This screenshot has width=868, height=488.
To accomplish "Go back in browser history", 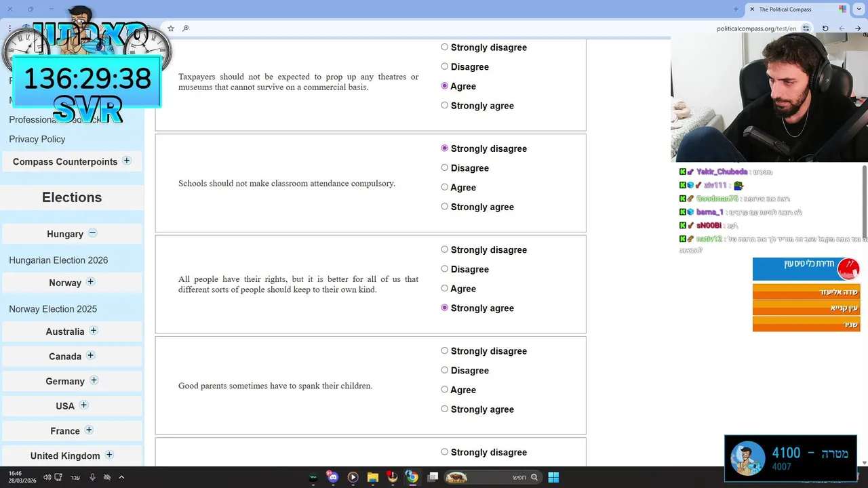I will pyautogui.click(x=858, y=28).
